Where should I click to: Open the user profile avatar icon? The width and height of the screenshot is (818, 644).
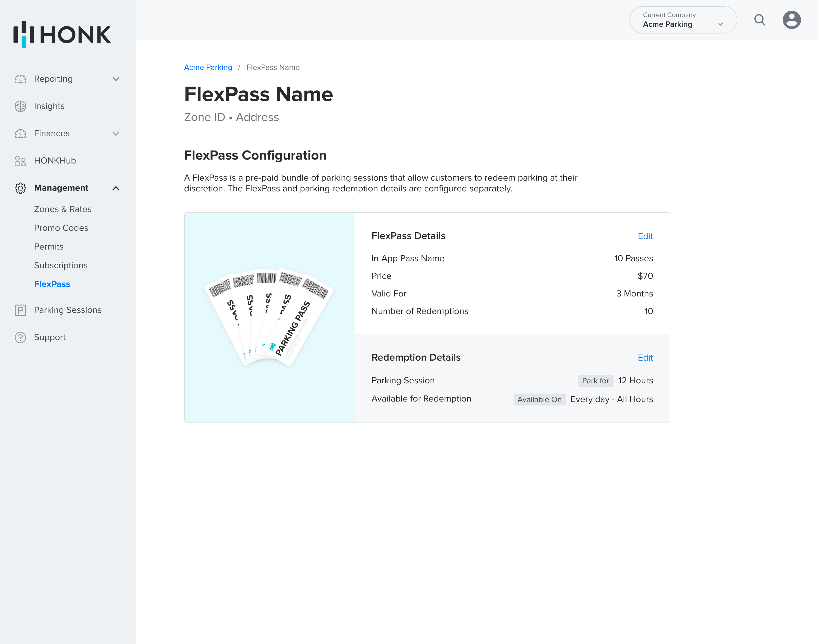[x=791, y=20]
